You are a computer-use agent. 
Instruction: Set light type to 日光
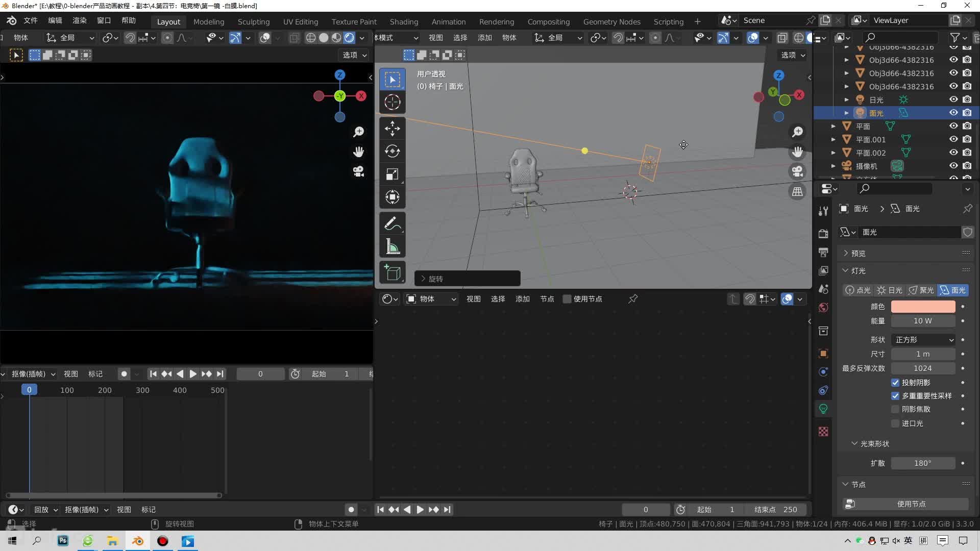[x=890, y=290]
